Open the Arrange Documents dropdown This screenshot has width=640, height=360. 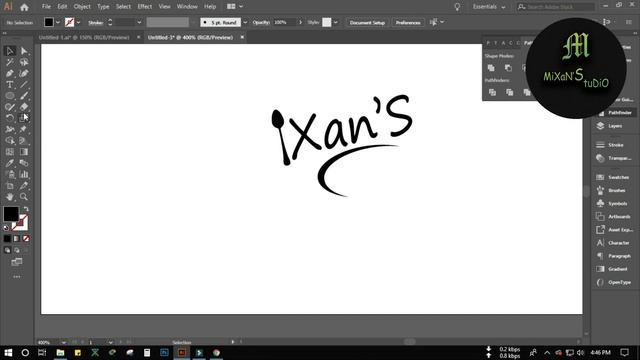pos(235,7)
